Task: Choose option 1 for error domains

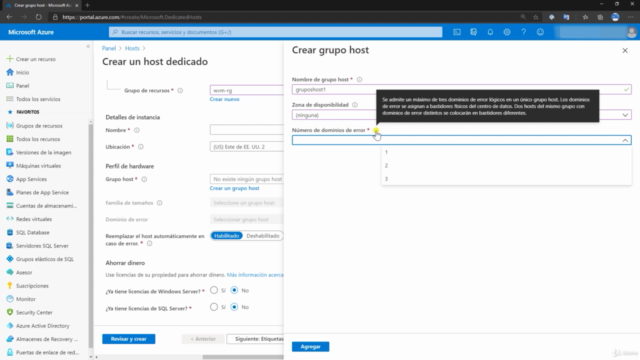Action: [x=506, y=152]
